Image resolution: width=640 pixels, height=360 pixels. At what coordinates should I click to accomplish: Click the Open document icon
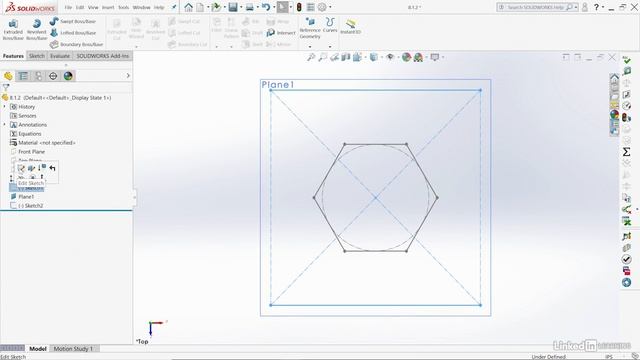coord(216,7)
